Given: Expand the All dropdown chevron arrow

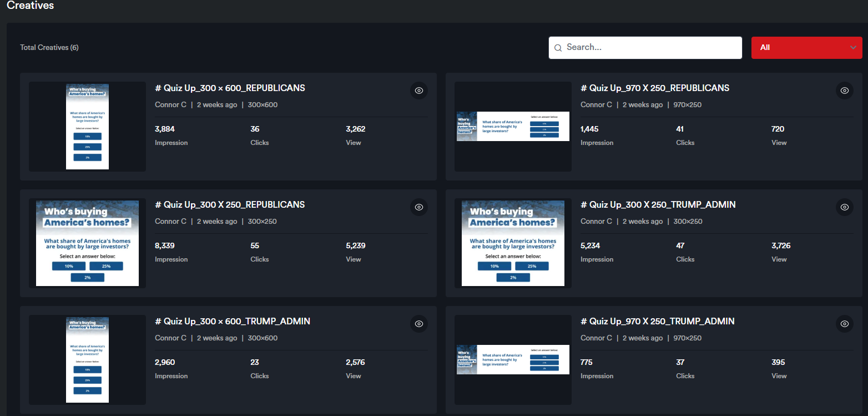Looking at the screenshot, I should pos(853,48).
